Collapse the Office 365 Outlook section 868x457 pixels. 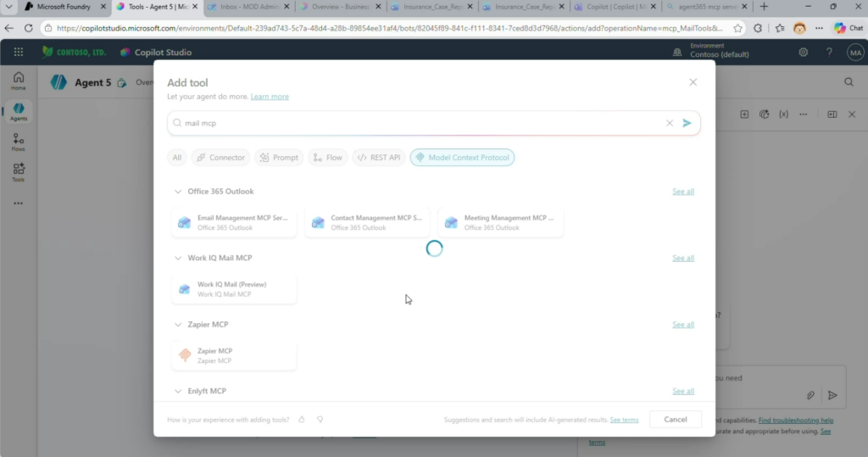(x=177, y=192)
